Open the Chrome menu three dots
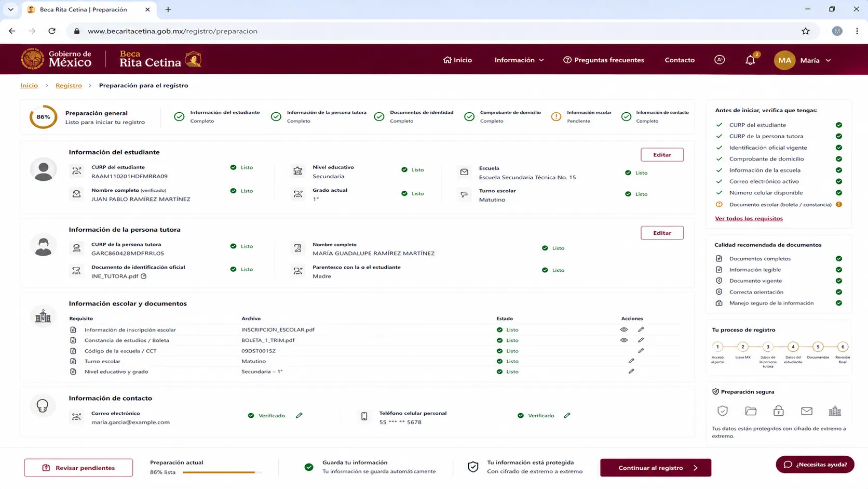 click(x=857, y=31)
